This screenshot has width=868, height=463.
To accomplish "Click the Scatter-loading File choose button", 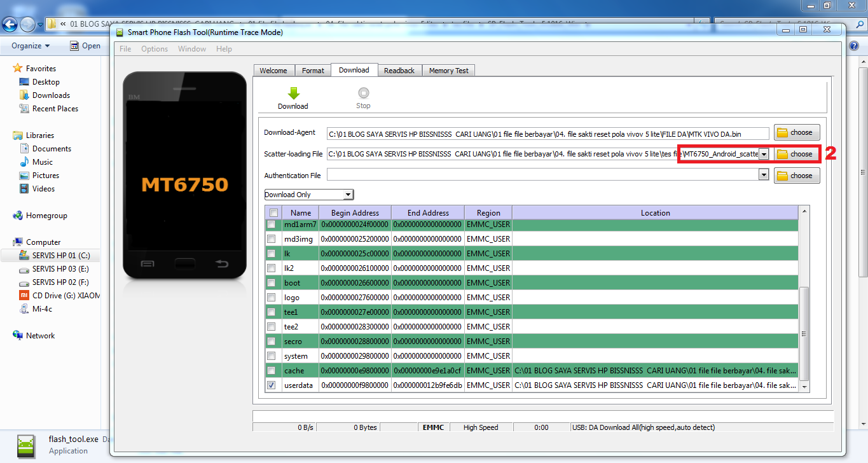I will (797, 154).
